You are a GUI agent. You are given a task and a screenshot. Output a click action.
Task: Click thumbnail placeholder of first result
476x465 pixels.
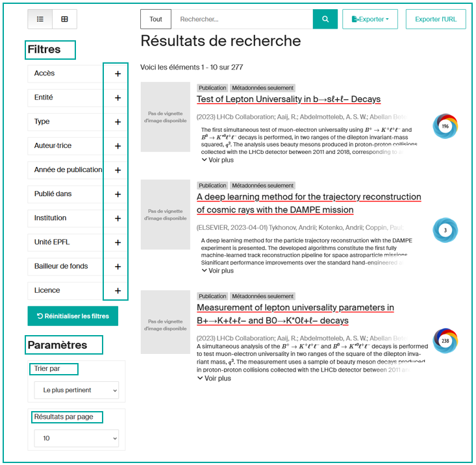coord(166,117)
